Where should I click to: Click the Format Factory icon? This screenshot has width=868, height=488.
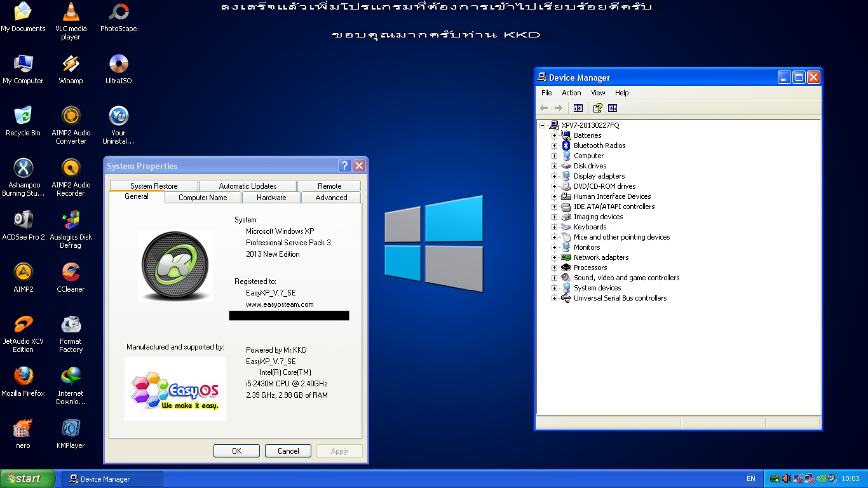click(x=71, y=334)
